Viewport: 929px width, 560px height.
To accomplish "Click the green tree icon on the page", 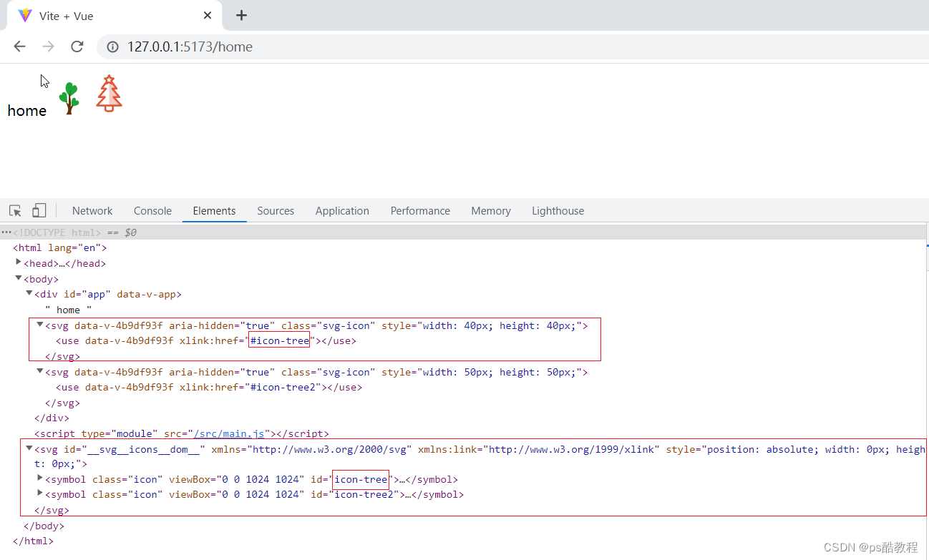I will click(69, 95).
